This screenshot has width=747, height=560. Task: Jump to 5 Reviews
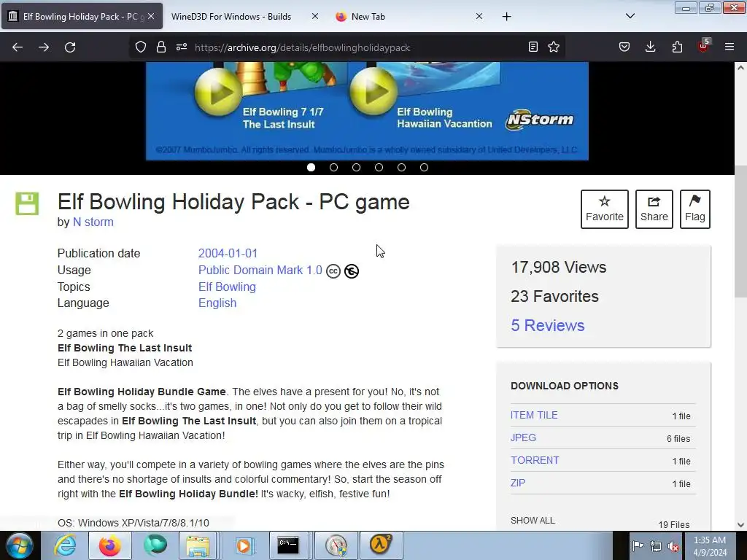(x=547, y=325)
